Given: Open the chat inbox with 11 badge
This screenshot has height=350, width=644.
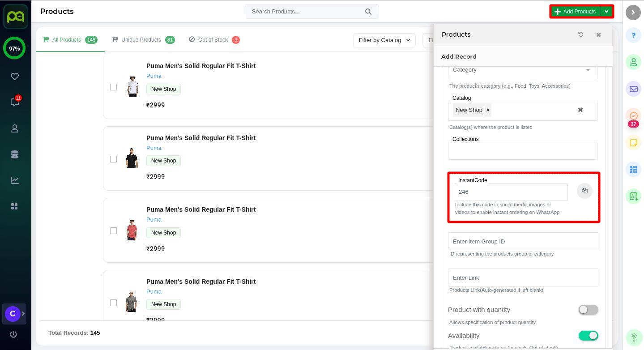Looking at the screenshot, I should 15,102.
